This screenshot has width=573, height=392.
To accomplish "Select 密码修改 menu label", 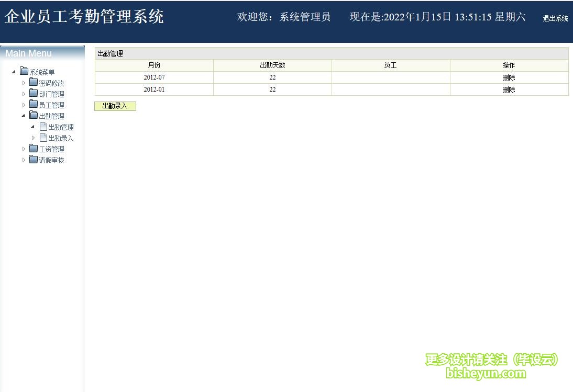I will 51,83.
